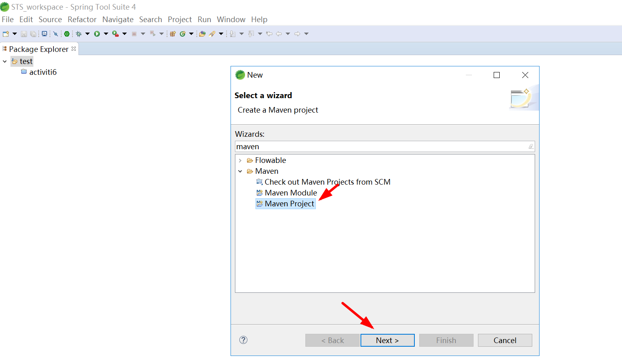Open the Window menu

(231, 19)
